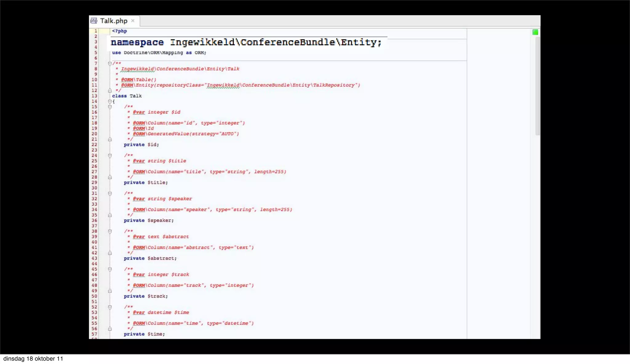Click the 'private $speaker;' code line

(149, 220)
